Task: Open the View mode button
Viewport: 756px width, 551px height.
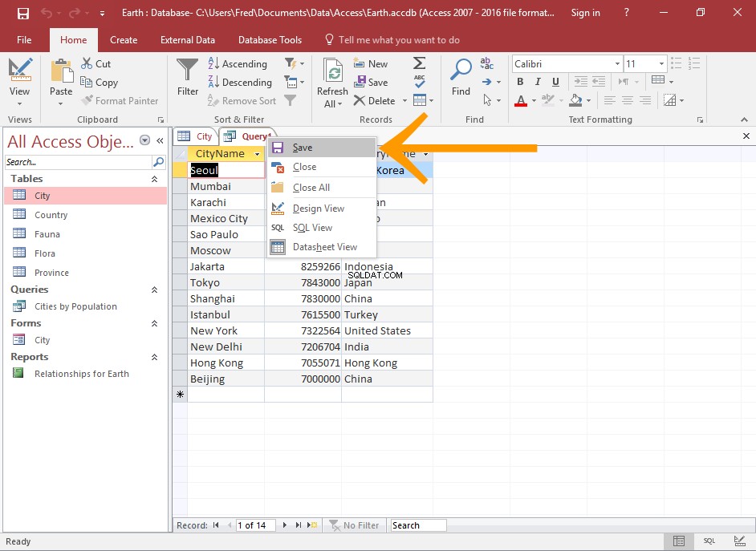Action: (19, 82)
